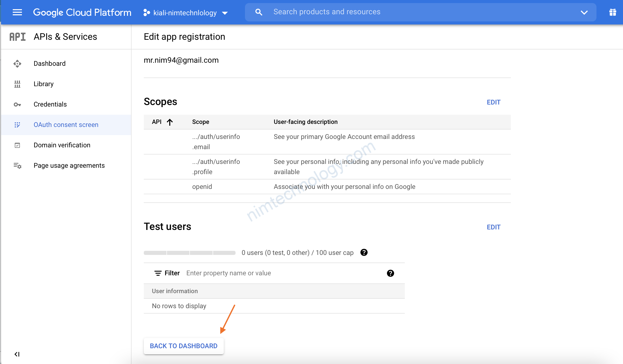Click the Library grid icon
This screenshot has width=623, height=364.
(17, 84)
